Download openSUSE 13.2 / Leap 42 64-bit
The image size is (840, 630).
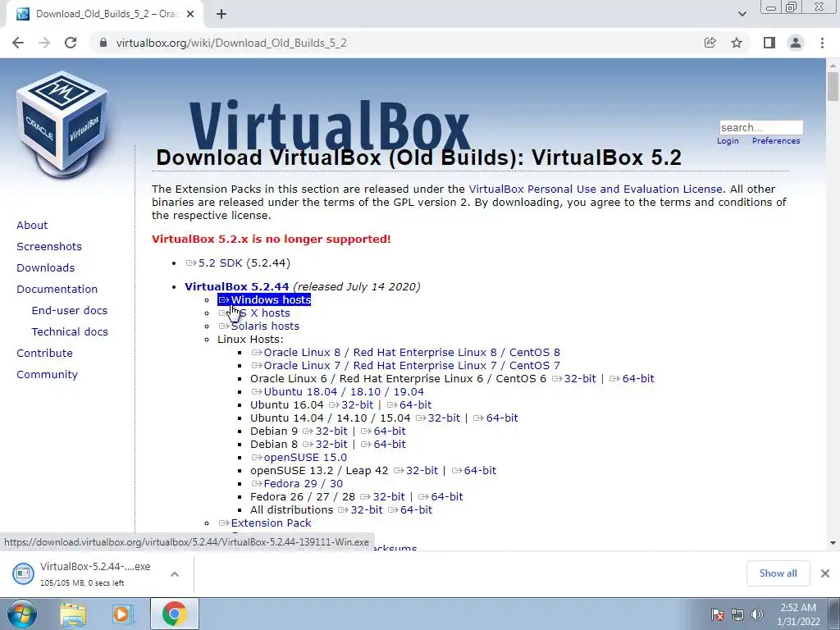point(474,470)
